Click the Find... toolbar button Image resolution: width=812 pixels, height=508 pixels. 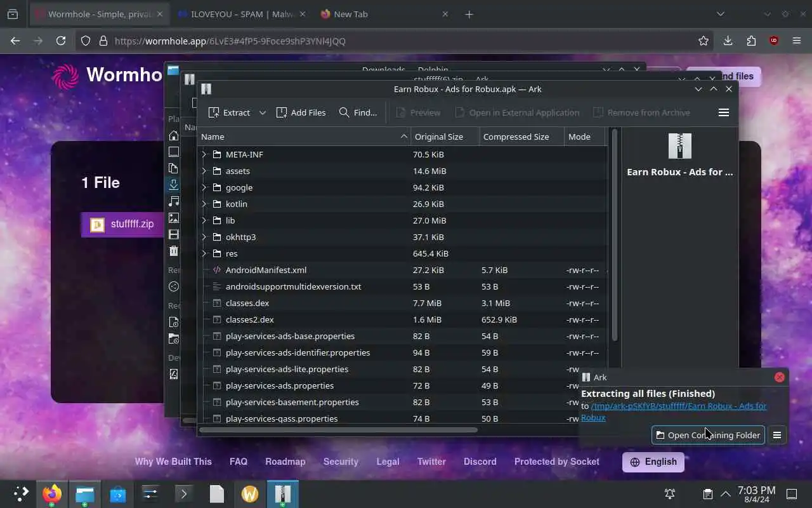(358, 112)
